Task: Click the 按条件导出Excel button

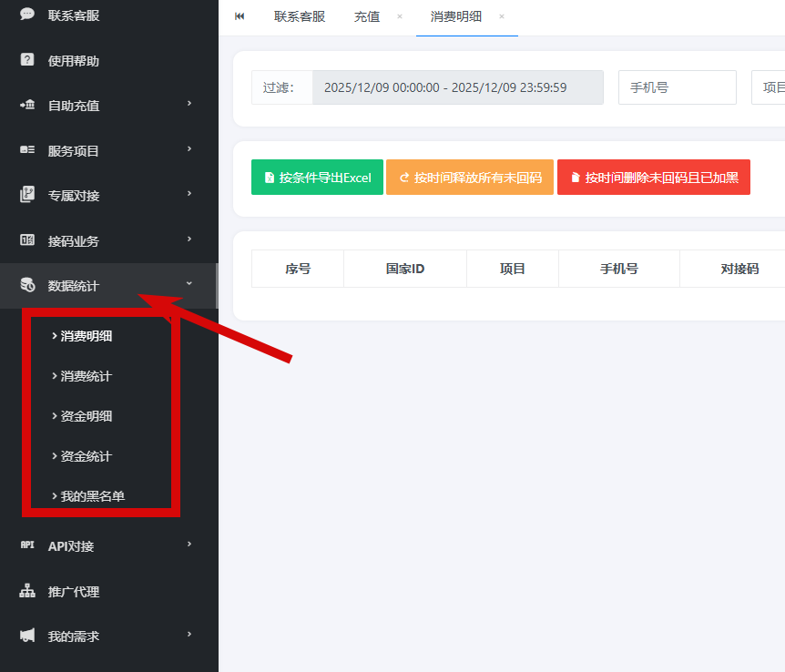Action: (317, 178)
